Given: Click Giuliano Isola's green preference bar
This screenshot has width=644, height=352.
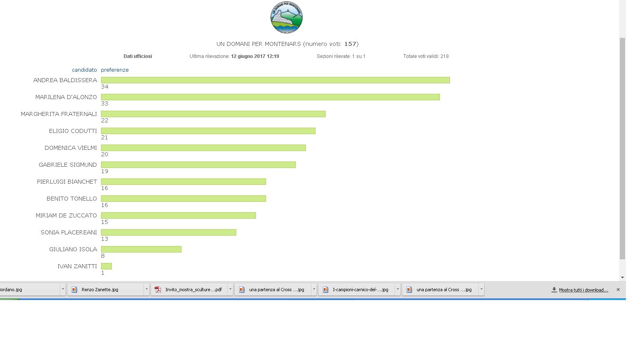Looking at the screenshot, I should click(141, 249).
